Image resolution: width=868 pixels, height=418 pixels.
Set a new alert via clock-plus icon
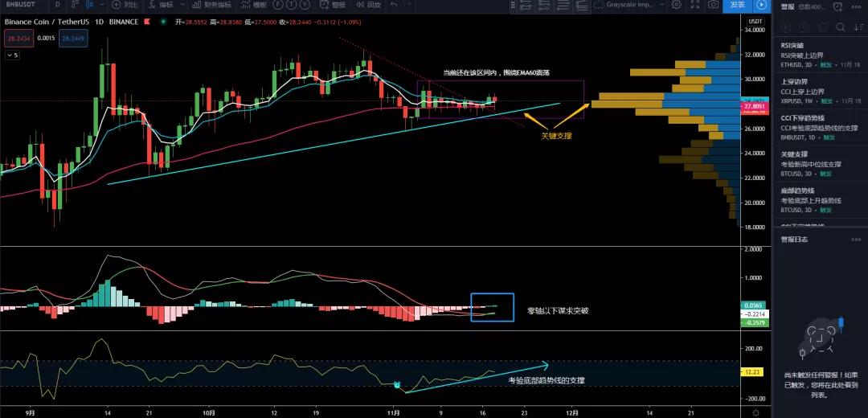point(838,6)
